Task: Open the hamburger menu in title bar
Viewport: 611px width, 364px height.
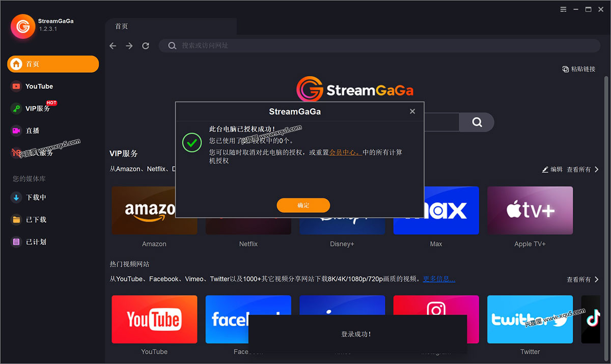Action: (563, 9)
